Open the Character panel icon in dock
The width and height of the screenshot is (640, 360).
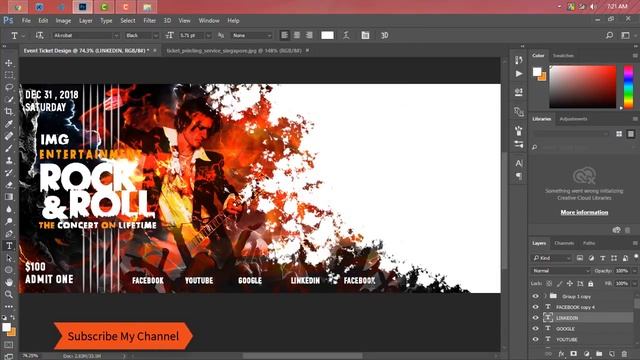[x=519, y=163]
